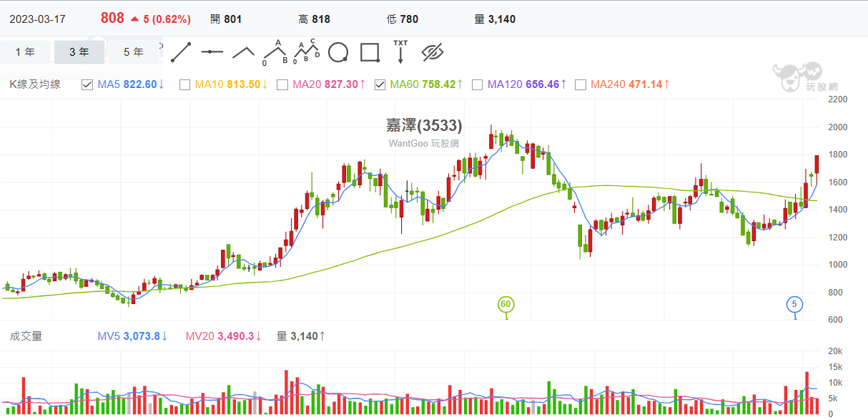The image size is (868, 420).
Task: Switch to the 5年 time range tab
Action: pos(133,52)
